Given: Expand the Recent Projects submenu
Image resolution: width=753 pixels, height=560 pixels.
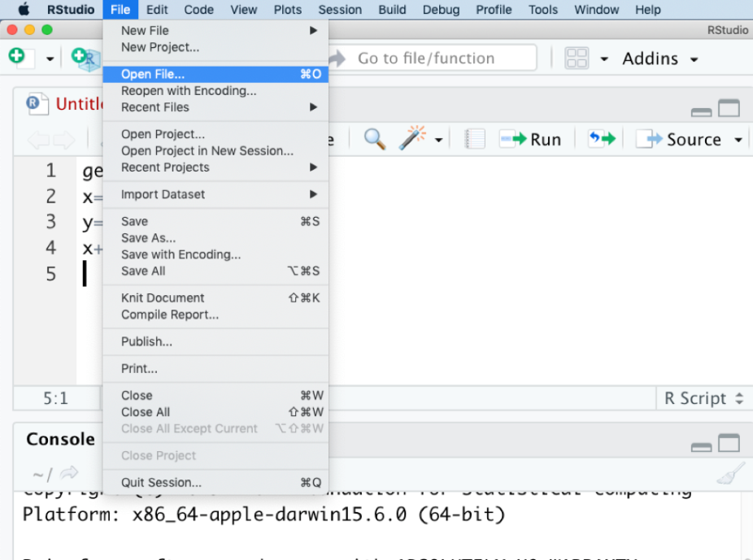Looking at the screenshot, I should [x=215, y=167].
